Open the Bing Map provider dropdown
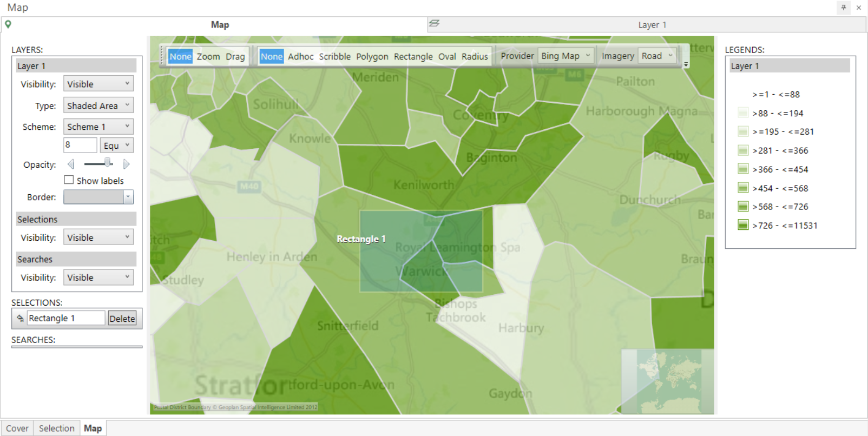The width and height of the screenshot is (868, 436). pyautogui.click(x=566, y=56)
